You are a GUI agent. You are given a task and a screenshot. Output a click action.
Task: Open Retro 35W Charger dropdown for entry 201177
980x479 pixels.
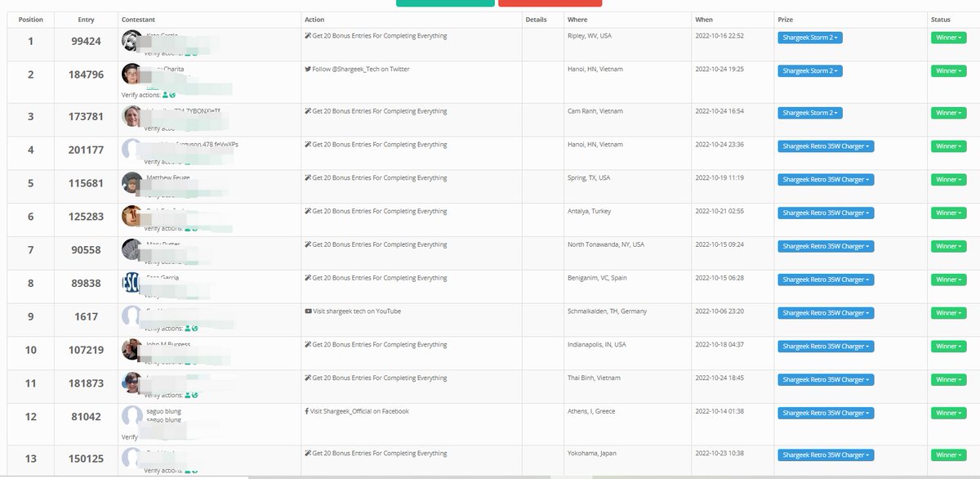pyautogui.click(x=826, y=146)
